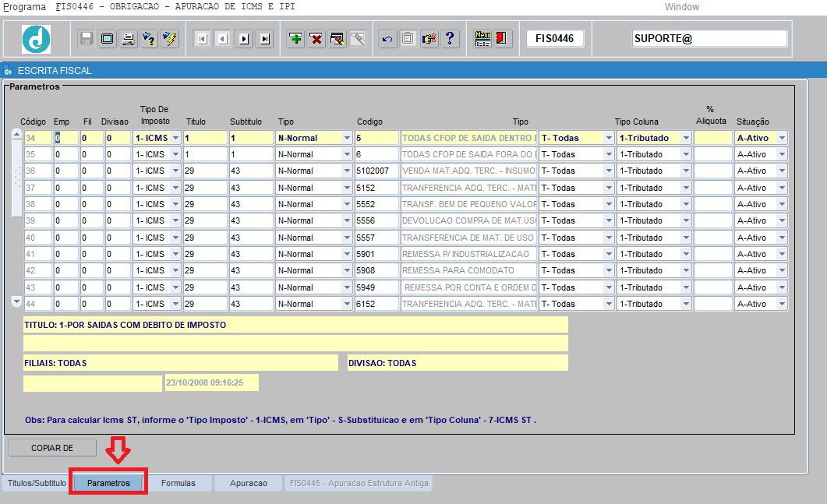
Task: Click % Aliquota field in row 34
Action: coord(713,138)
